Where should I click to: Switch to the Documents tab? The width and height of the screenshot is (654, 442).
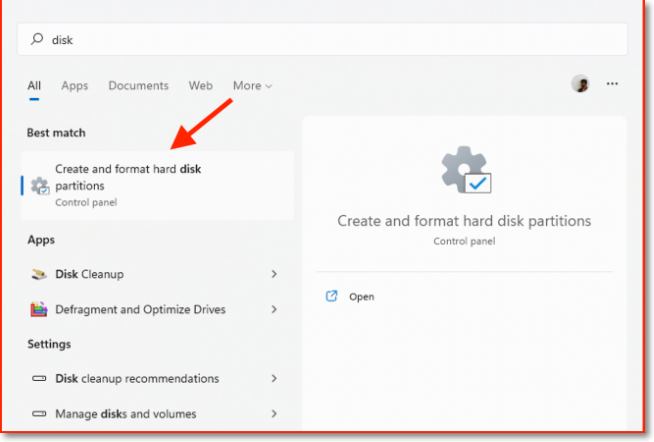tap(138, 86)
